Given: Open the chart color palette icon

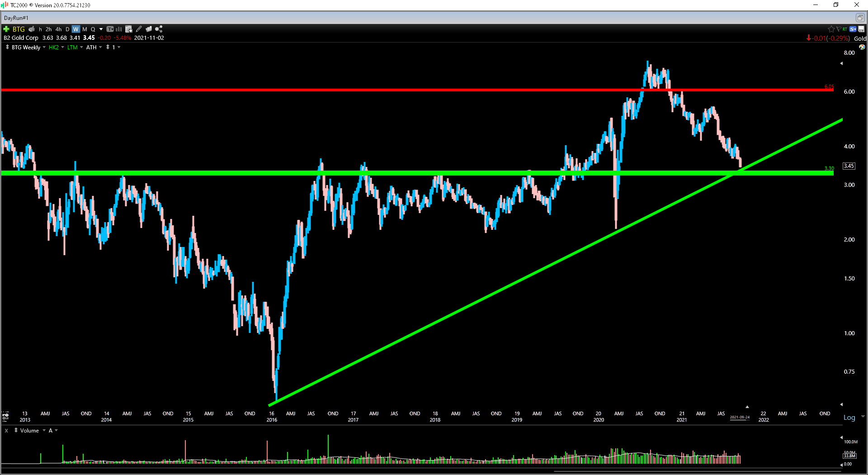Looking at the screenshot, I should click(x=862, y=47).
